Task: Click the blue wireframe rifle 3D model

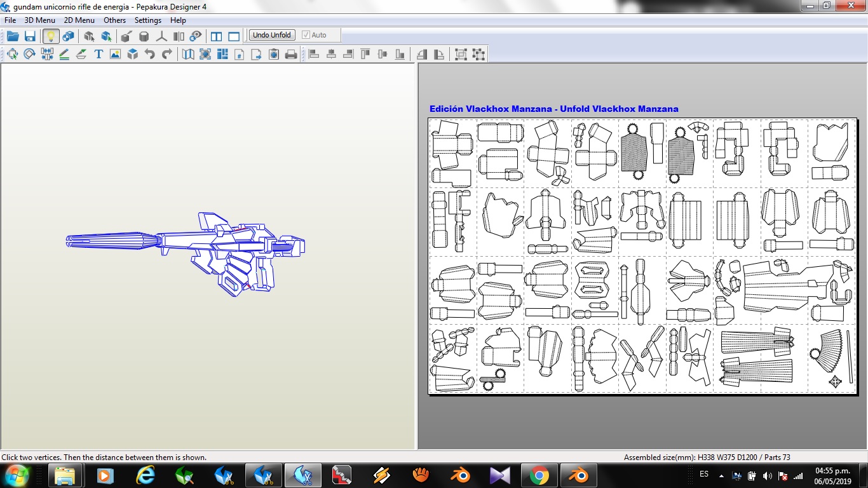Action: 186,254
